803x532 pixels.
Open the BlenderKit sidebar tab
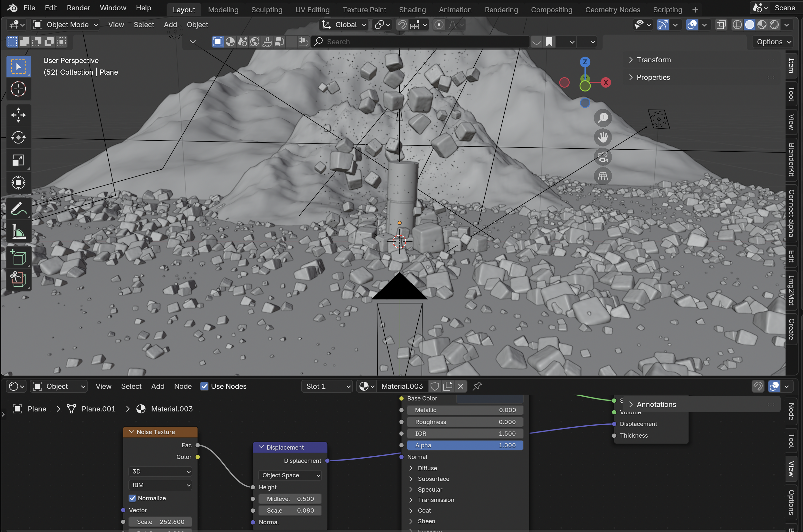tap(791, 159)
